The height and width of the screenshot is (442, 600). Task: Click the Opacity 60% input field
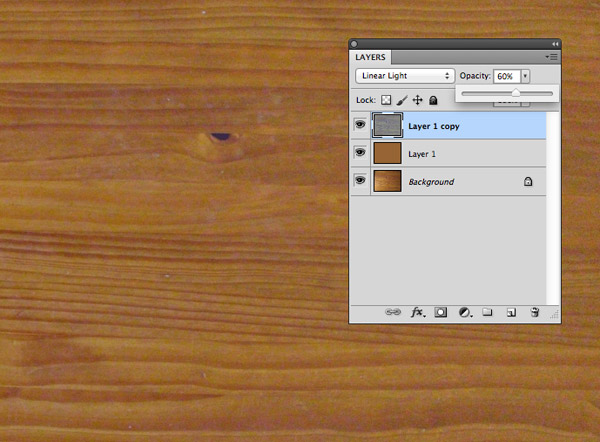click(x=505, y=76)
